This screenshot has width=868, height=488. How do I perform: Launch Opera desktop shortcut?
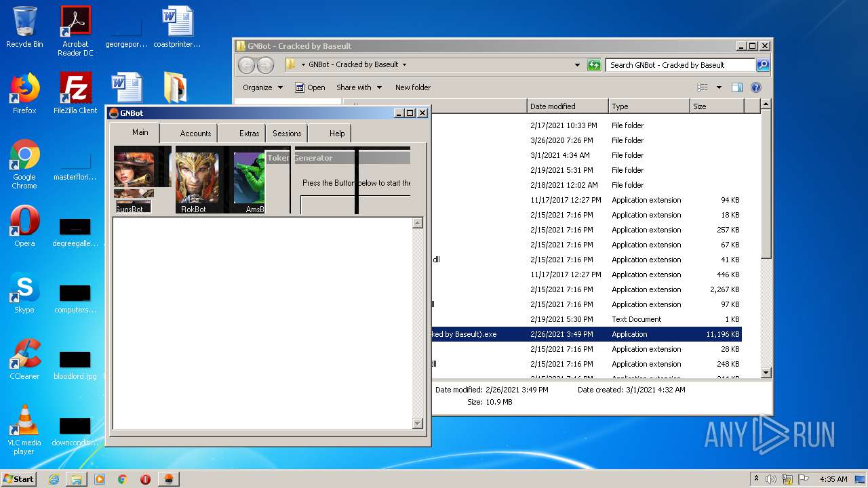(24, 226)
